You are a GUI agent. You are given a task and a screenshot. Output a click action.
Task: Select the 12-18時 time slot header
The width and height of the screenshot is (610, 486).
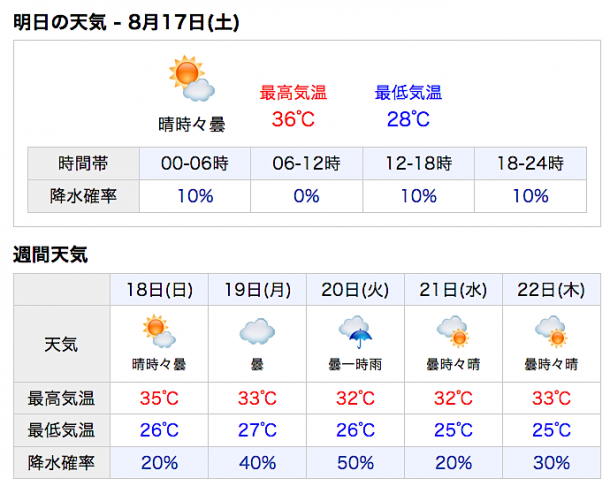click(419, 163)
